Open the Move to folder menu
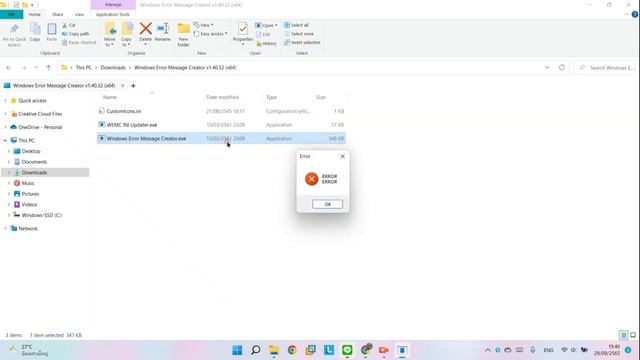The height and width of the screenshot is (360, 640). pos(109,35)
